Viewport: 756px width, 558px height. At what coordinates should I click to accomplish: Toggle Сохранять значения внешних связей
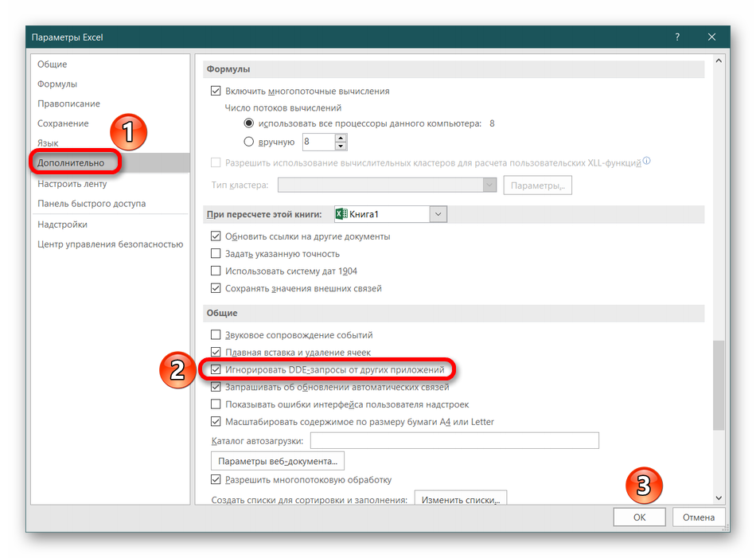point(216,288)
